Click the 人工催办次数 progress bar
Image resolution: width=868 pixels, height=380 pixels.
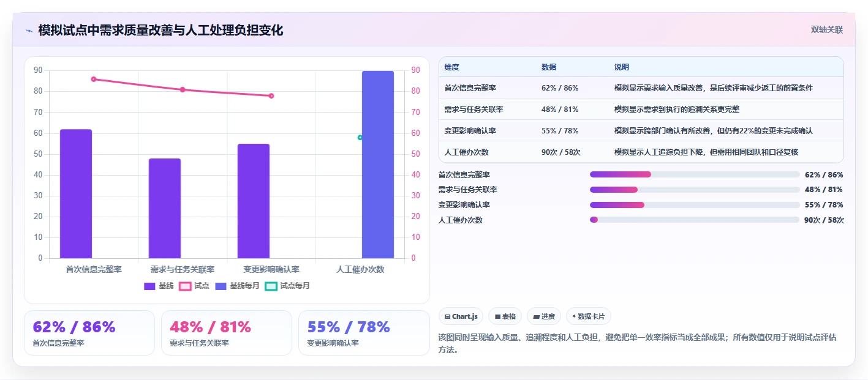(695, 220)
